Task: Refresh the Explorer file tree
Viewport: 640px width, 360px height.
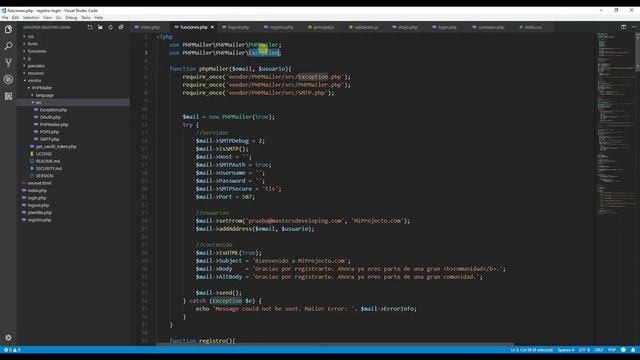Action: pos(110,27)
